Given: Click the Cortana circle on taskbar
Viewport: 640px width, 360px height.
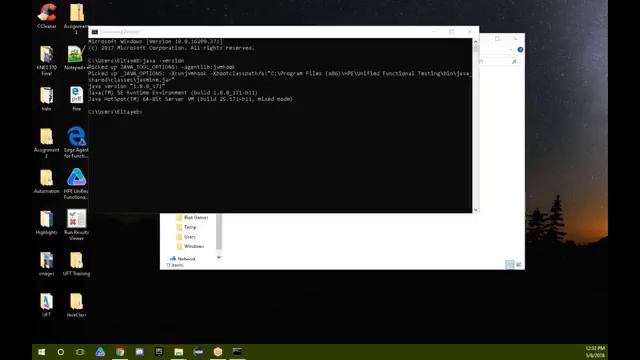Looking at the screenshot, I should tap(61, 352).
